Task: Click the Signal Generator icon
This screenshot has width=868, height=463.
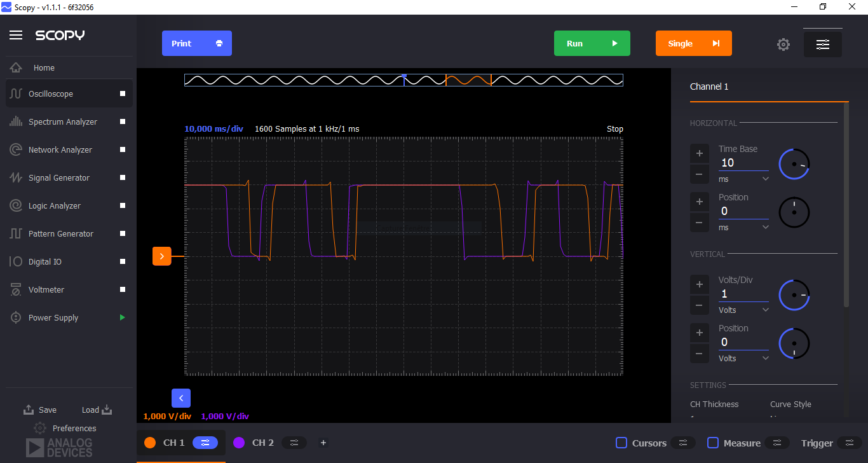Action: coord(16,177)
